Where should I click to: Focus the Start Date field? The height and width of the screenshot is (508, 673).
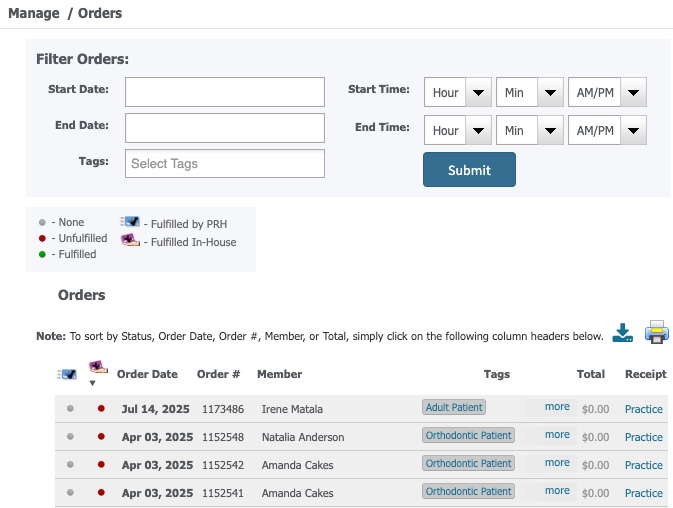[225, 92]
